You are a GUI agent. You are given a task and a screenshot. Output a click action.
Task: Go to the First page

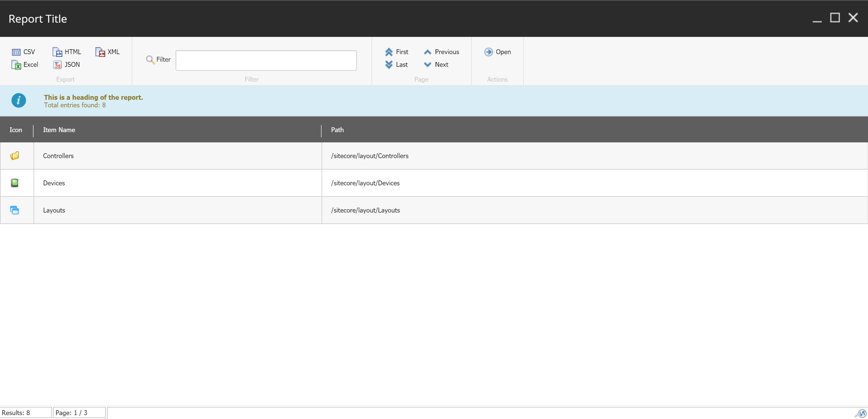point(397,52)
